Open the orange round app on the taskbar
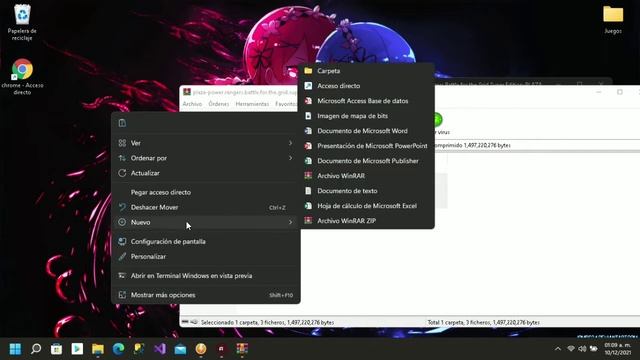The width and height of the screenshot is (640, 360). (201, 349)
